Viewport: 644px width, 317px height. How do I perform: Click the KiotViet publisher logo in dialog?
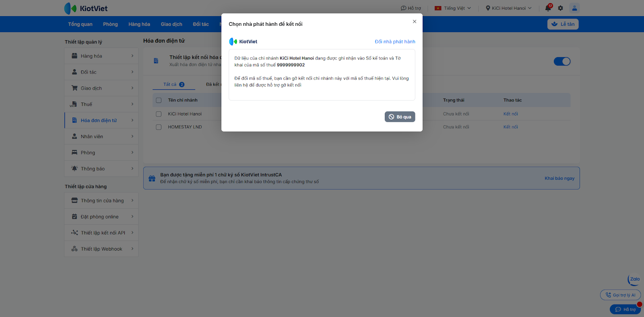coord(243,41)
